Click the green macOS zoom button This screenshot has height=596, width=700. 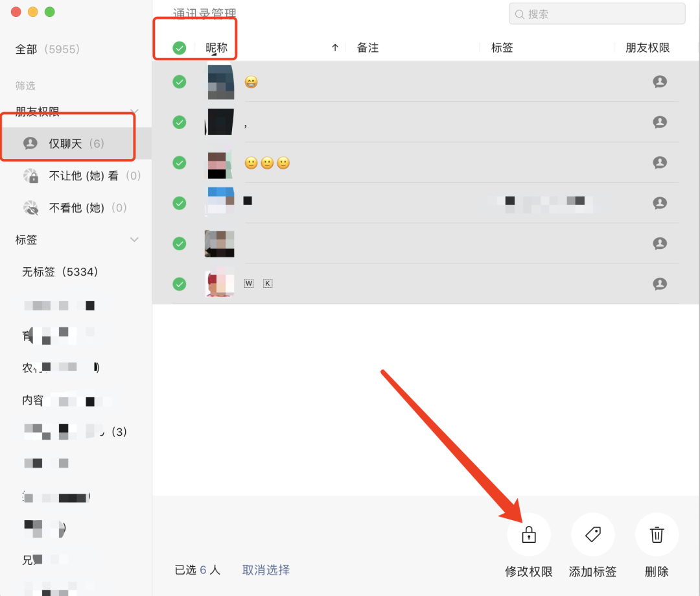pyautogui.click(x=50, y=12)
